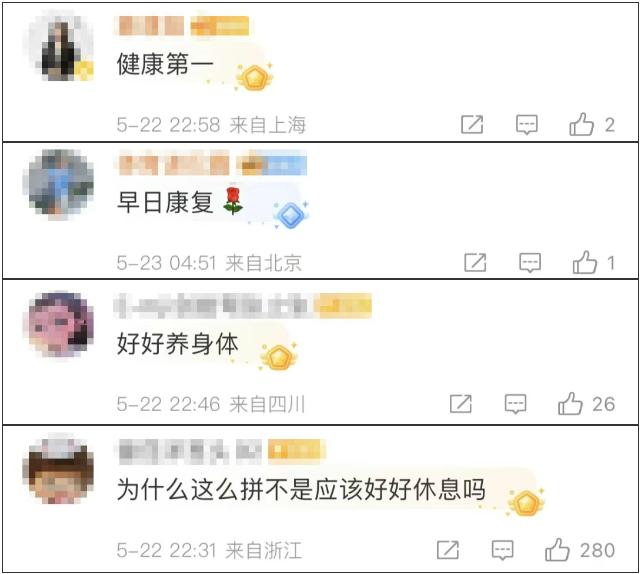Reply to the 健康第一 comment
This screenshot has width=641, height=574.
tap(527, 125)
